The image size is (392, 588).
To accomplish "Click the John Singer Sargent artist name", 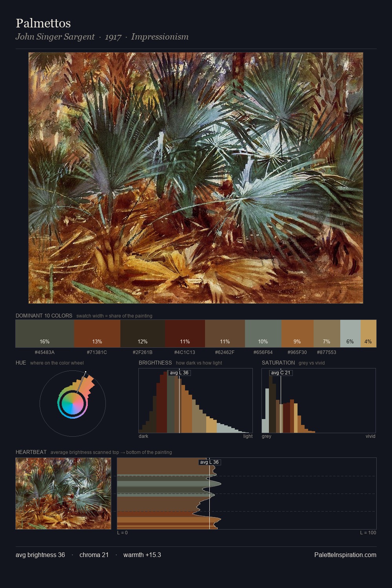I will (55, 36).
